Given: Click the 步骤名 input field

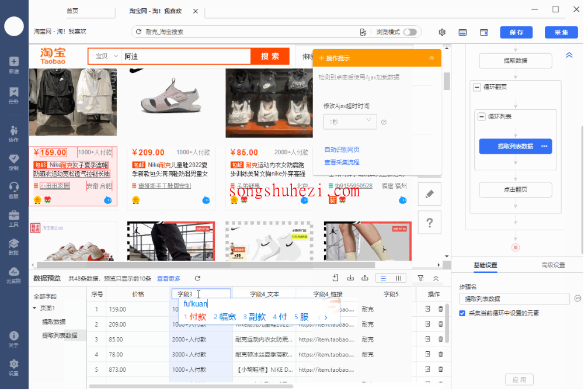Looking at the screenshot, I should click(514, 299).
